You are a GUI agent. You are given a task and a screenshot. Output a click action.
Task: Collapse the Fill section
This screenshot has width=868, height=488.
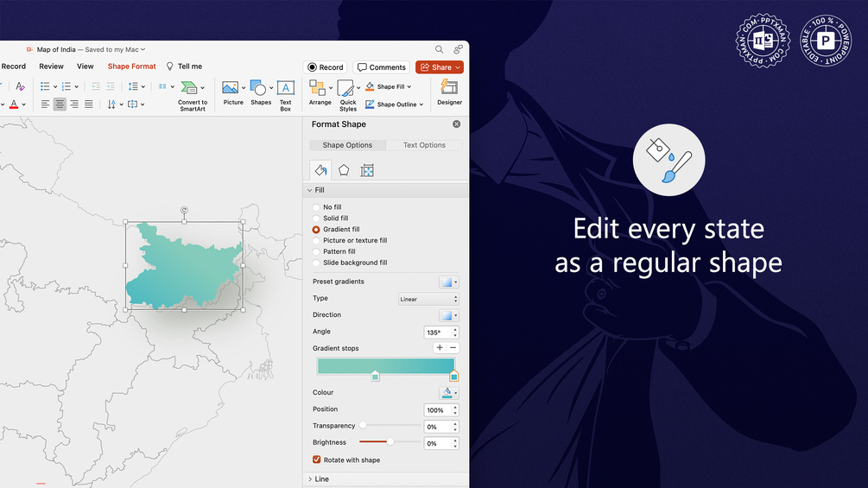point(310,190)
